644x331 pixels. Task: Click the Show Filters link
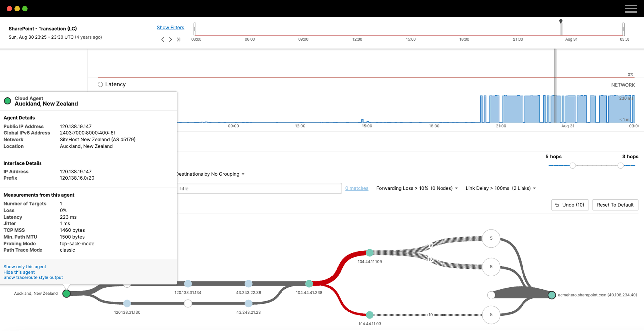[170, 28]
